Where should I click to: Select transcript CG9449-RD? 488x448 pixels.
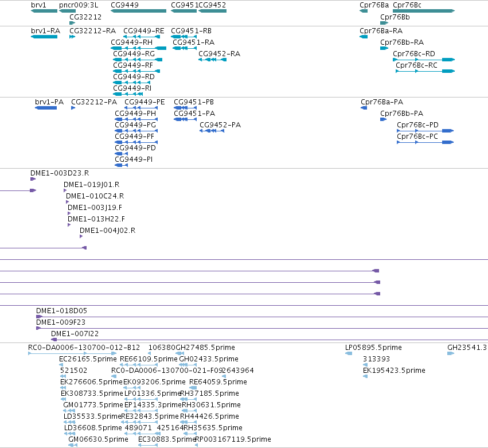coord(134,77)
